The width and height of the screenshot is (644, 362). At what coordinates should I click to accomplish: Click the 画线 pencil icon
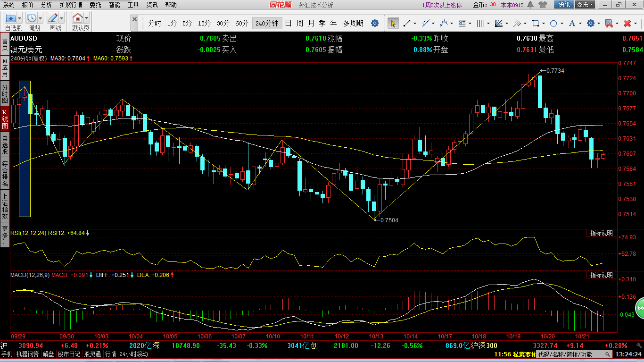(x=53, y=18)
